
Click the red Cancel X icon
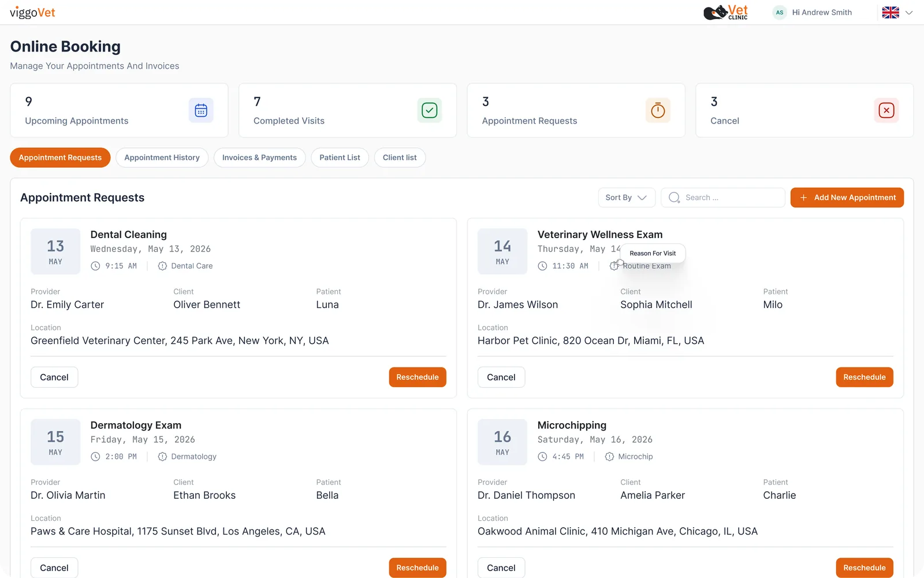(886, 110)
